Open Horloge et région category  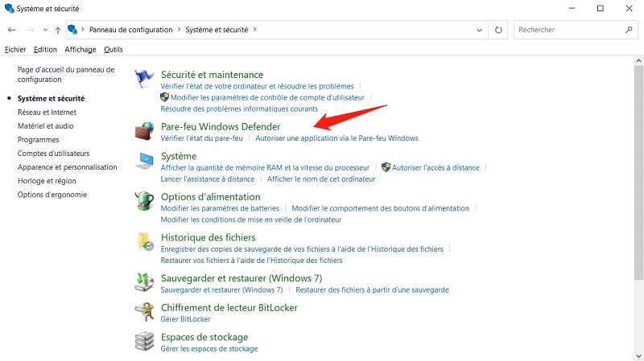47,181
